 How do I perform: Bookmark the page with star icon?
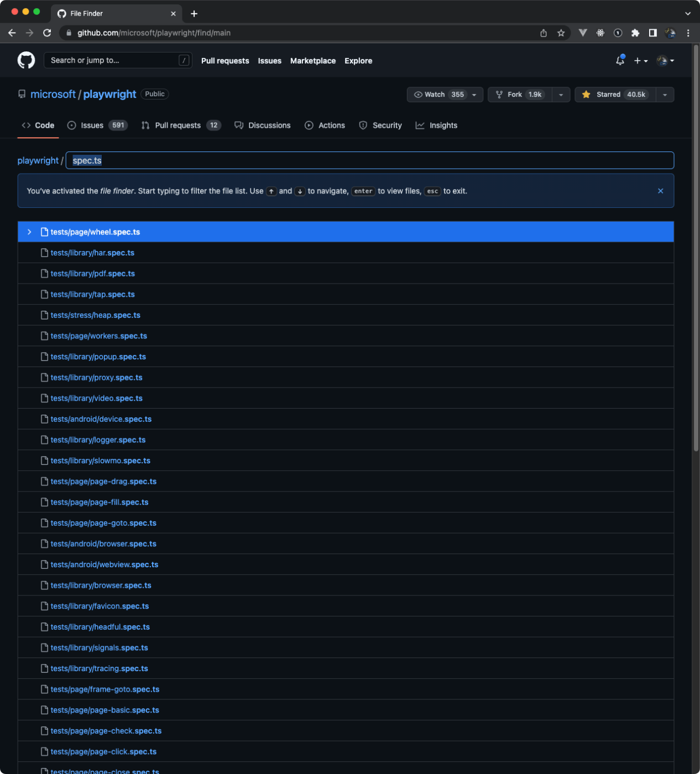coord(561,33)
